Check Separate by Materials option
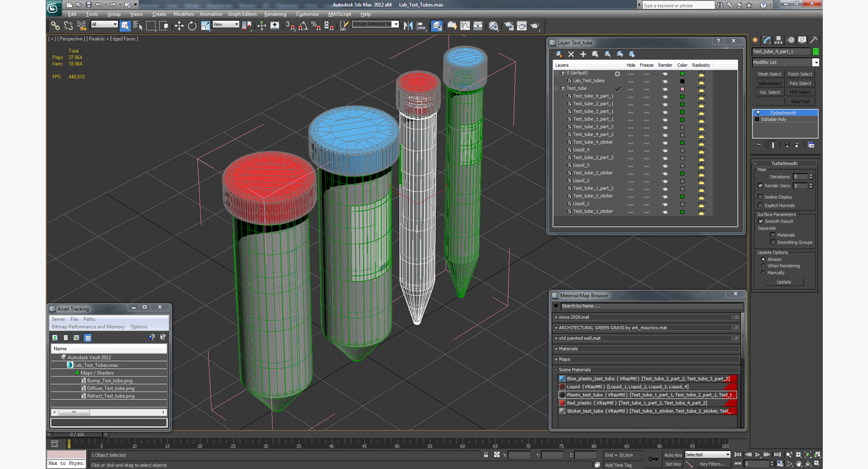868x469 pixels. tap(773, 235)
